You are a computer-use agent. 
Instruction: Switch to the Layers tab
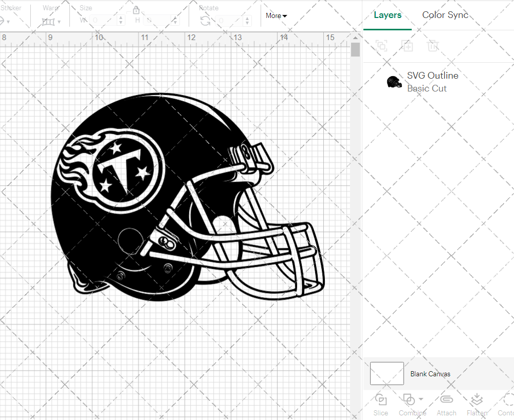click(x=388, y=15)
